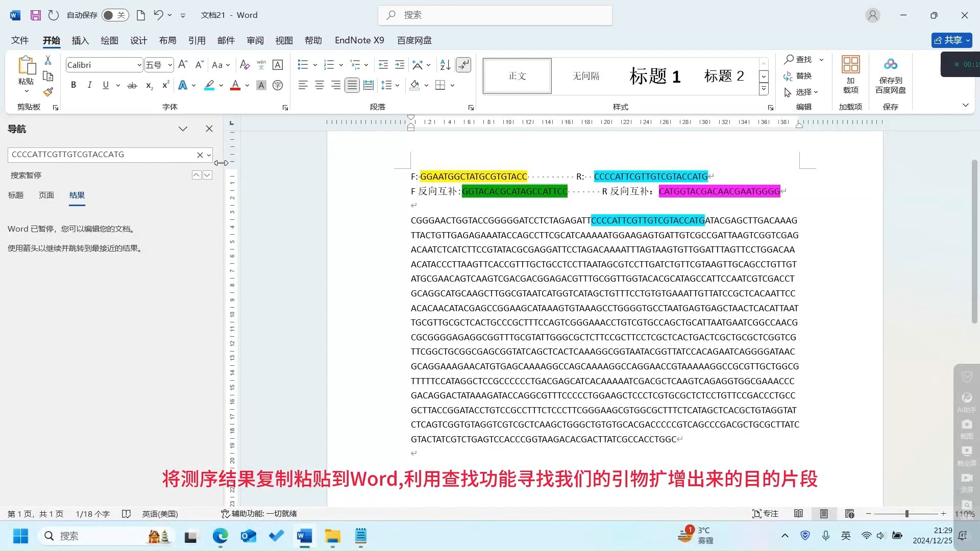The image size is (980, 551).
Task: Click the text highlight color button
Action: (209, 85)
